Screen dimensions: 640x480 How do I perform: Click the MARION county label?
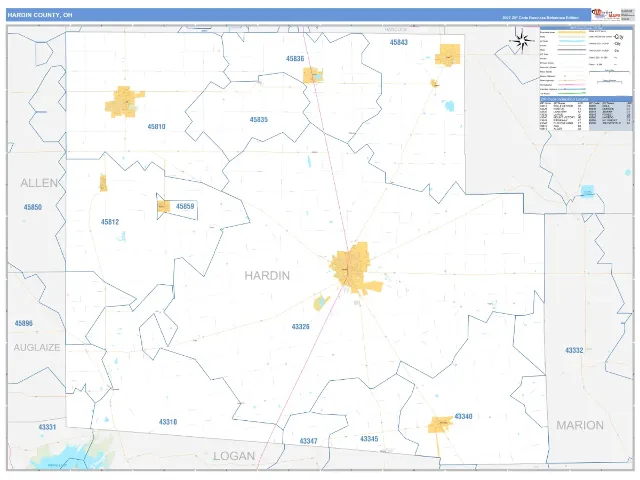(580, 425)
